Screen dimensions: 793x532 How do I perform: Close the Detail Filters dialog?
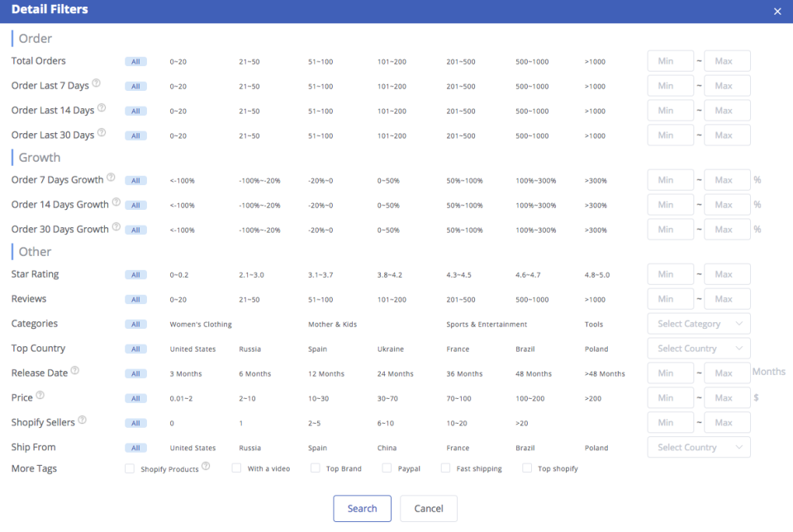coord(777,12)
